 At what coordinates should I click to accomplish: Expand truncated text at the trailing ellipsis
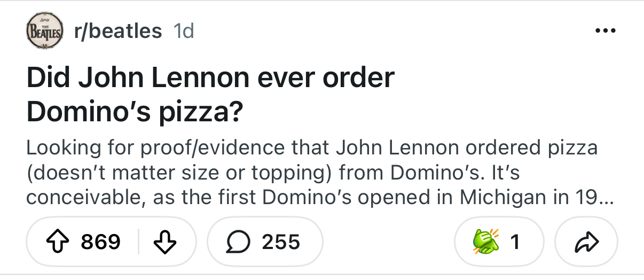pyautogui.click(x=606, y=198)
